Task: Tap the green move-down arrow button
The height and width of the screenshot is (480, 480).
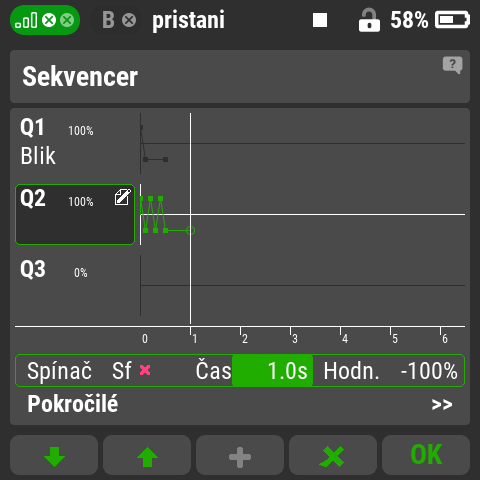Action: [54, 455]
